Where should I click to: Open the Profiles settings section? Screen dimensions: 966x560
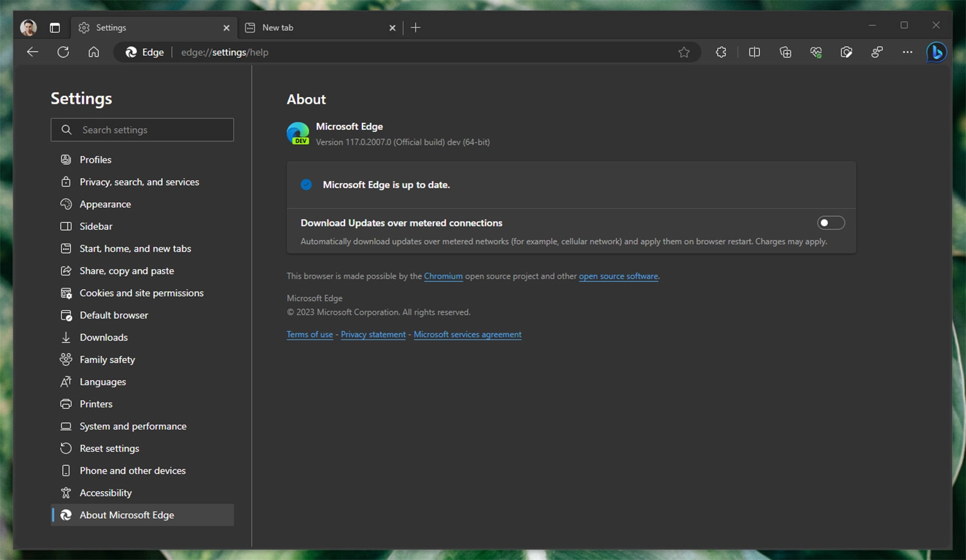(142, 160)
